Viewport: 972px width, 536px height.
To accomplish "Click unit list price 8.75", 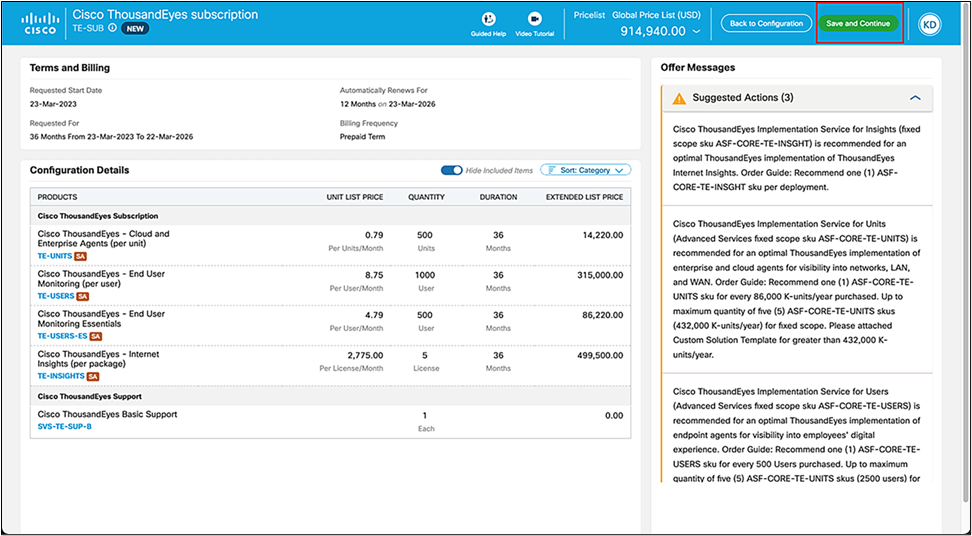I will [x=374, y=275].
